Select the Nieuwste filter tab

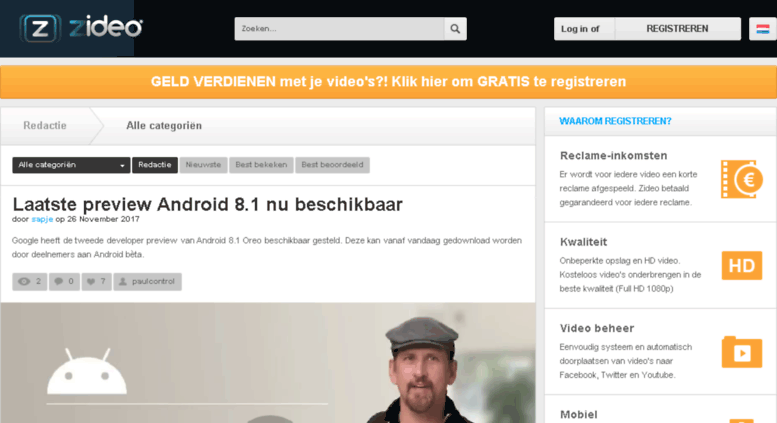coord(203,165)
